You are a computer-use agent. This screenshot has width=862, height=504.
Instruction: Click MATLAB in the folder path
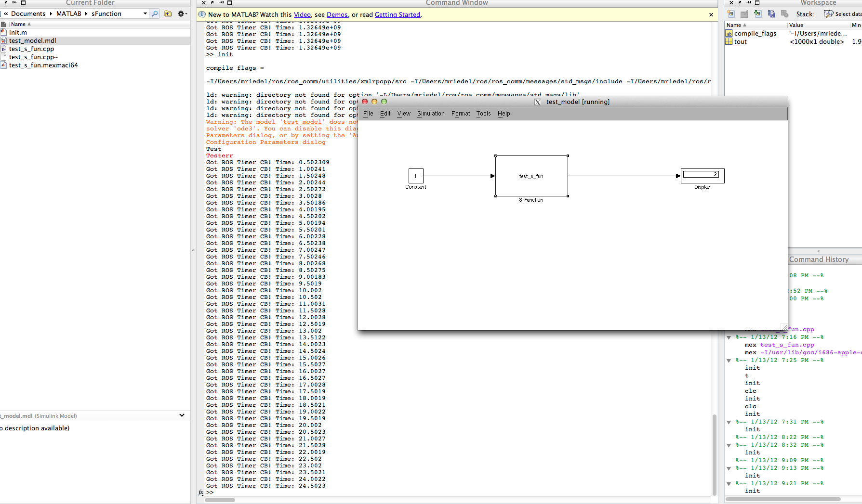[69, 13]
